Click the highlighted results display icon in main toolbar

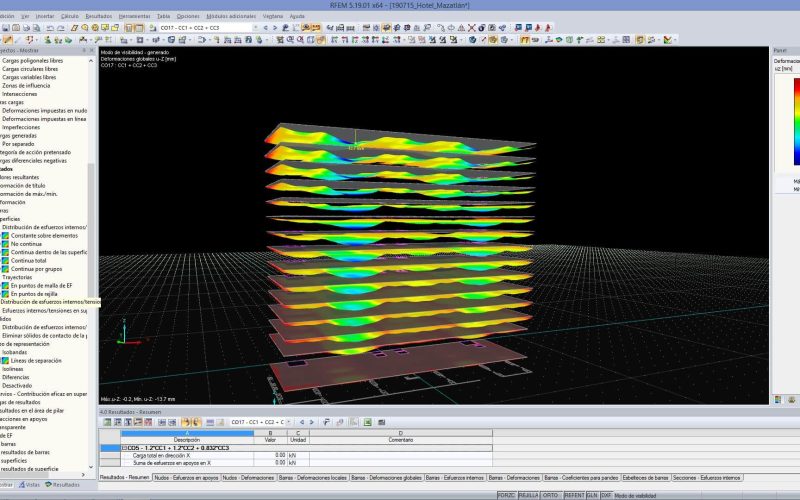[306, 28]
